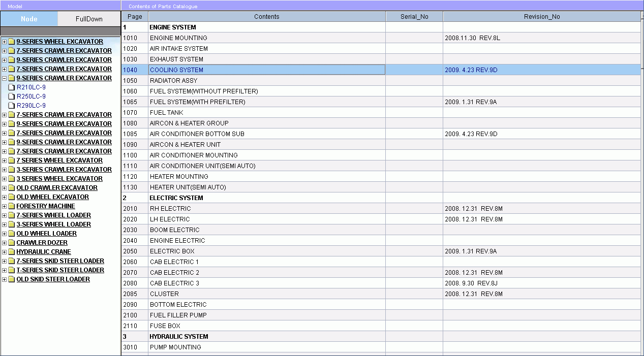Viewport: 644px width, 356px height.
Task: Click the 7 SERIES WHEEL EXCAVATOR folder icon
Action: pyautogui.click(x=11, y=160)
